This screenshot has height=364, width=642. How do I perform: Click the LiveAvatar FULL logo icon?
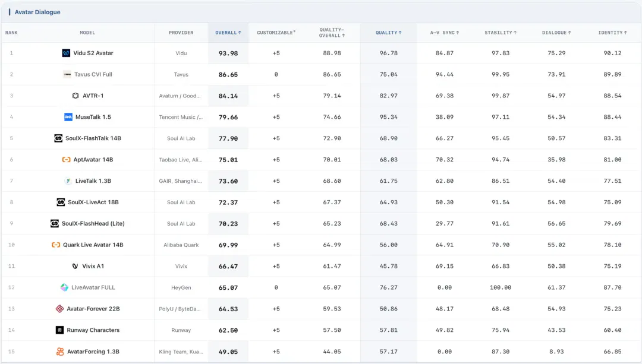coord(64,287)
